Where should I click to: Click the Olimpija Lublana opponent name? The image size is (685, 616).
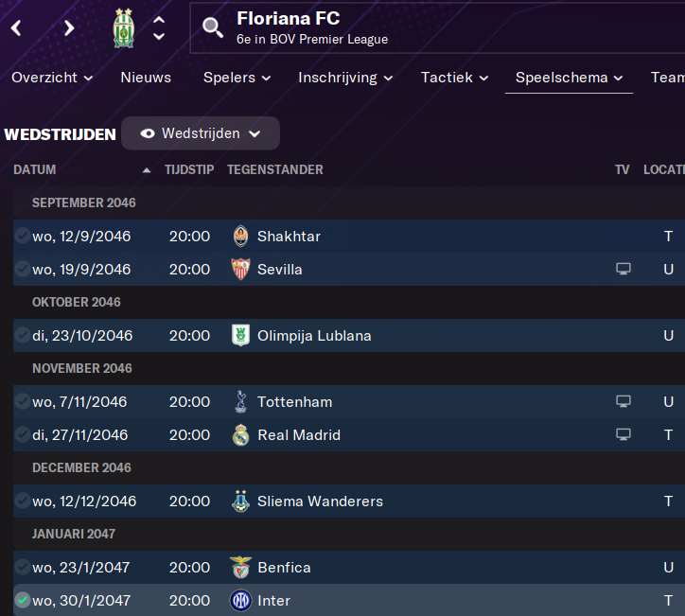click(314, 336)
